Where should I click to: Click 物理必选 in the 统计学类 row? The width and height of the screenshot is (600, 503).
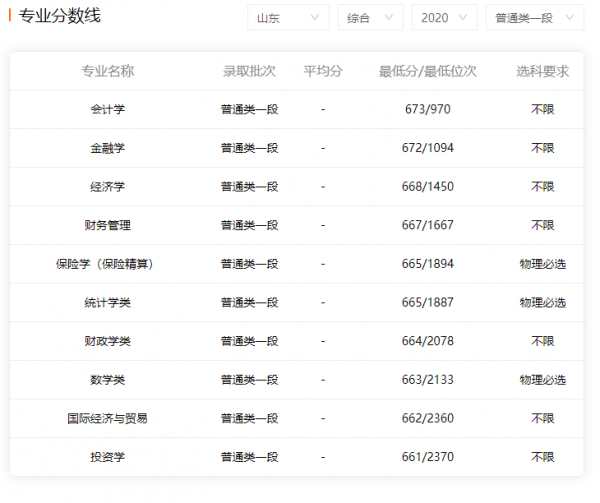(542, 303)
